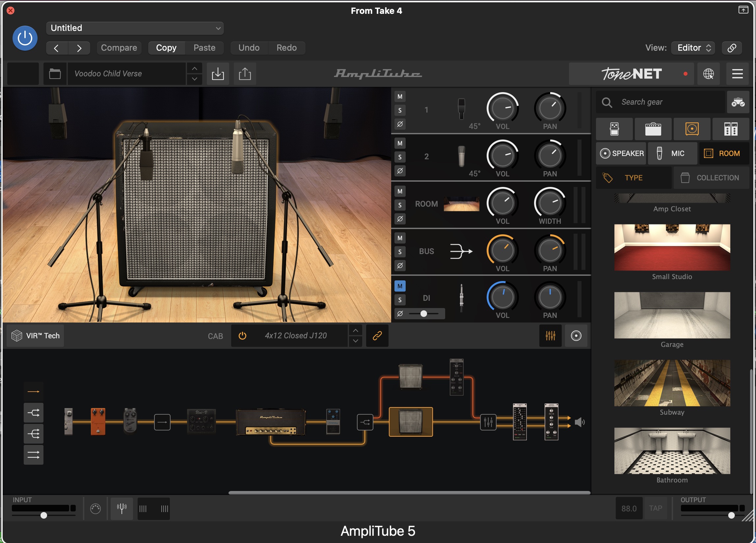Click the Undo button
The width and height of the screenshot is (756, 543).
point(249,48)
